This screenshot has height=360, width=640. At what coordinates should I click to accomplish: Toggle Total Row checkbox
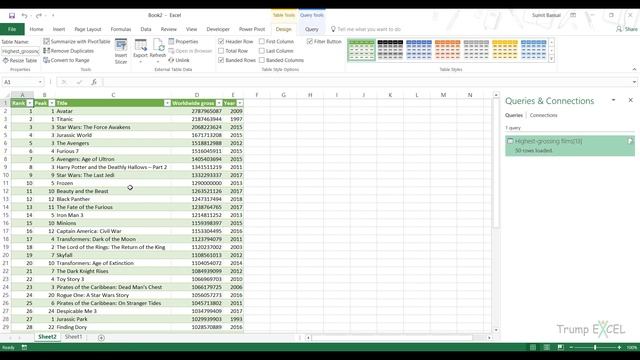(221, 51)
